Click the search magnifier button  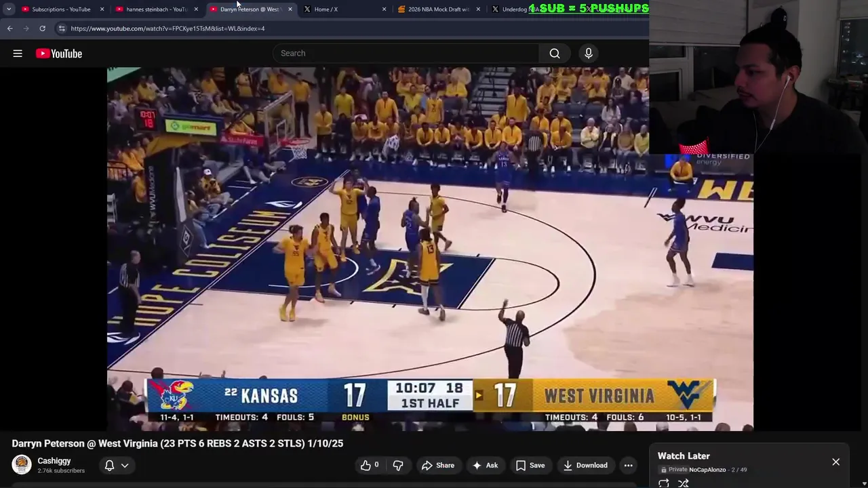pyautogui.click(x=555, y=54)
